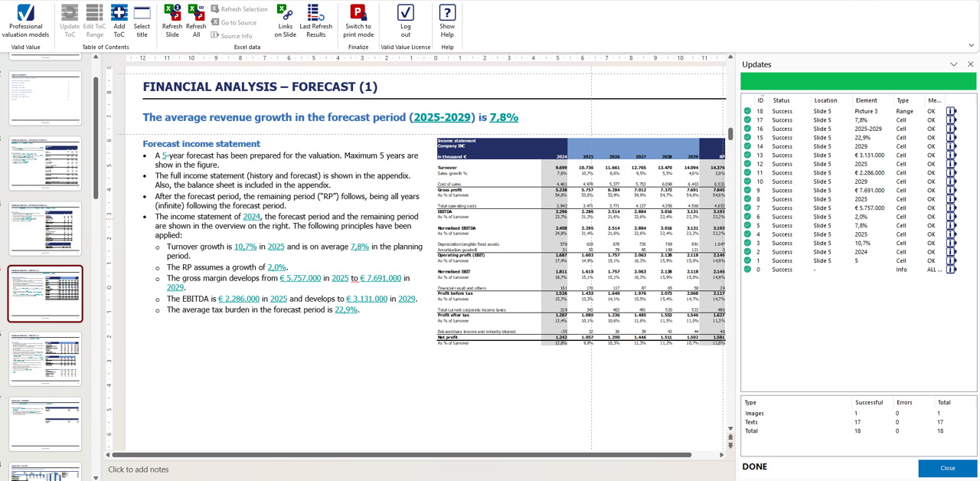Viewport: 980px width, 481px height.
Task: Click the info icon for update ID 0
Action: tap(951, 270)
